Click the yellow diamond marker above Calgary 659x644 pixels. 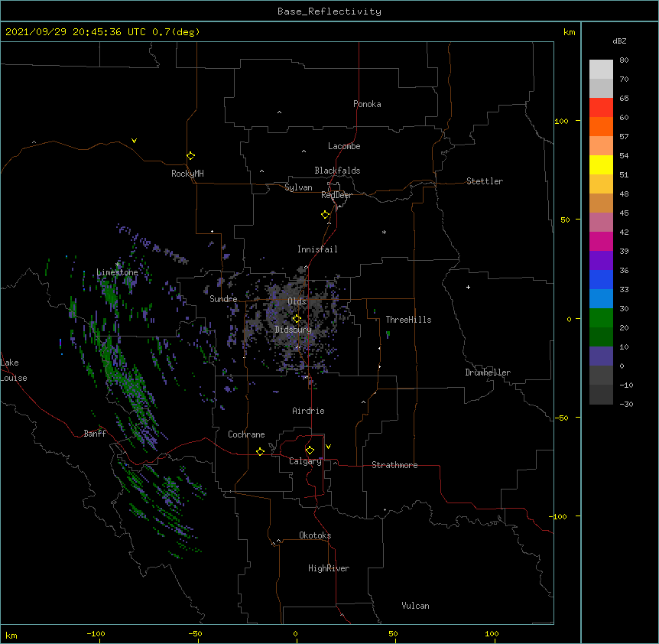tap(310, 450)
